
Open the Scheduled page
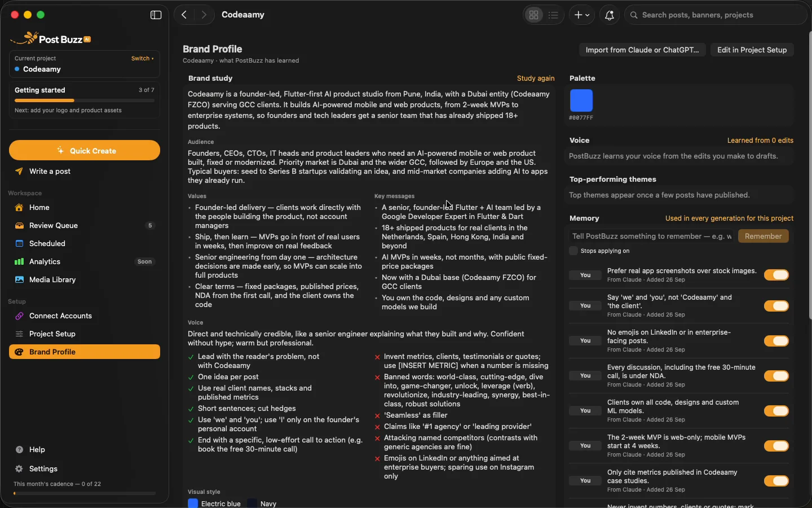[x=85, y=244]
